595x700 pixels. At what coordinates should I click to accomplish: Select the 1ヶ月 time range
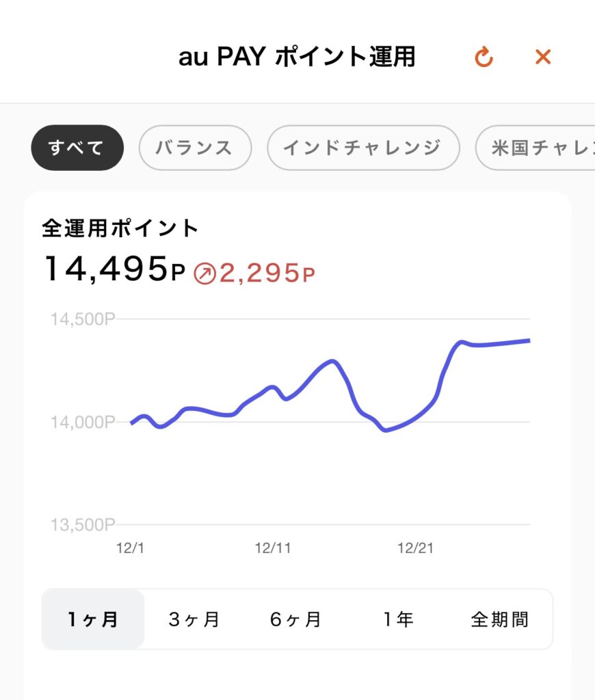pos(93,619)
